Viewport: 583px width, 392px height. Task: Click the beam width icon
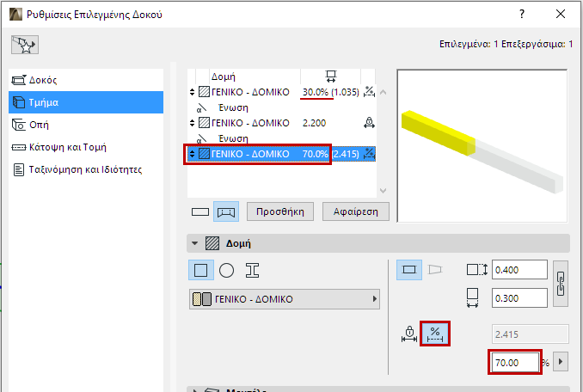click(473, 298)
